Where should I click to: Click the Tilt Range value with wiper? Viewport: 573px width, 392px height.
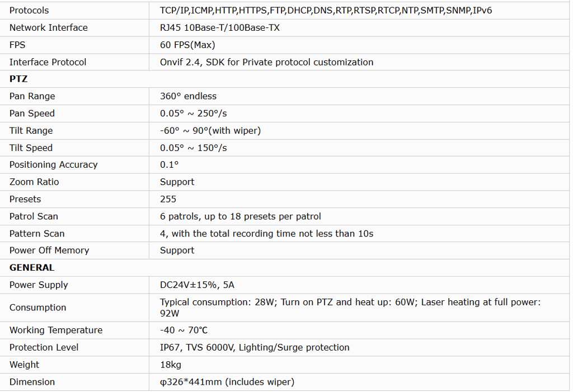point(210,130)
